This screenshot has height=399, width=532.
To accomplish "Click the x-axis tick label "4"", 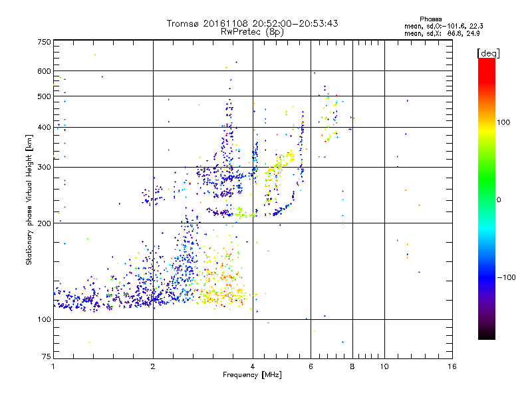I will 253,366.
